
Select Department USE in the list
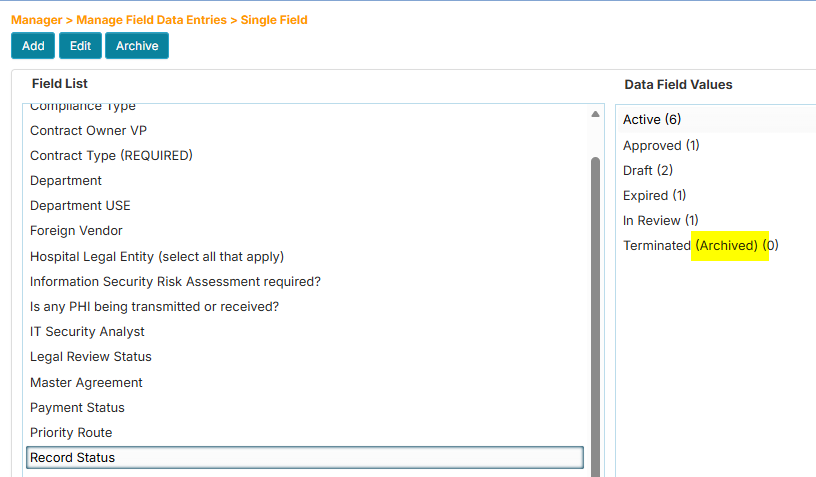coord(80,205)
